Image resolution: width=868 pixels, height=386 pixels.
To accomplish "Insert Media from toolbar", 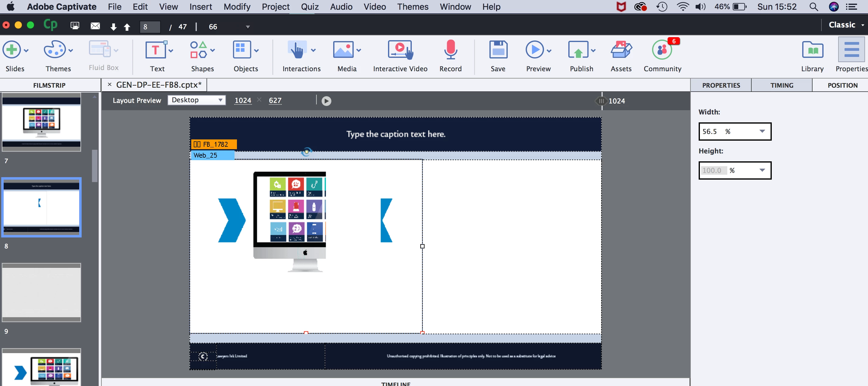I will [x=343, y=51].
